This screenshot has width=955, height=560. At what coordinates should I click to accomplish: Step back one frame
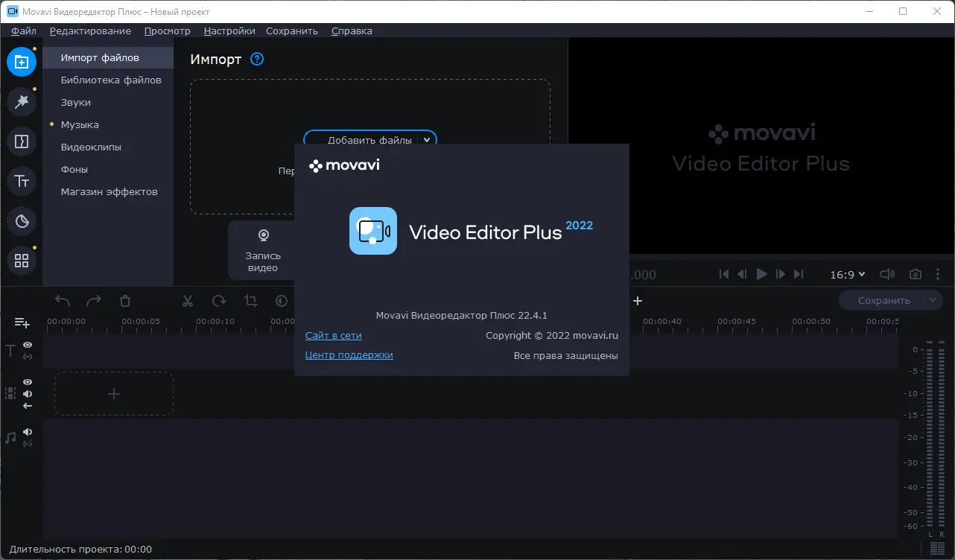click(x=742, y=274)
